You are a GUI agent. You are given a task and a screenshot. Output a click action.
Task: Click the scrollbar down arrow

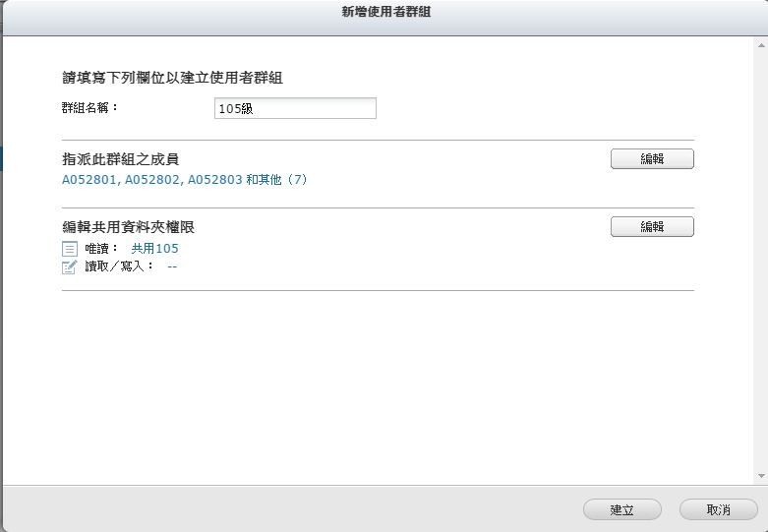click(x=761, y=476)
